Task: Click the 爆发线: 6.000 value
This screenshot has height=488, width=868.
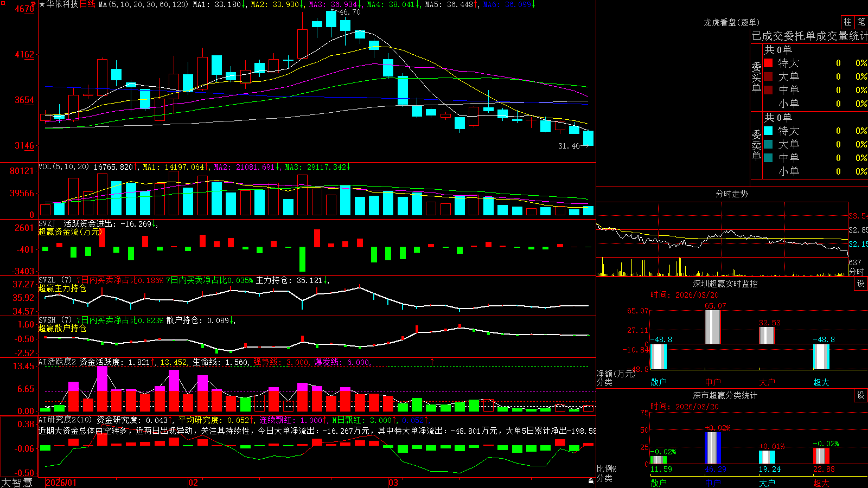Action: pos(342,362)
